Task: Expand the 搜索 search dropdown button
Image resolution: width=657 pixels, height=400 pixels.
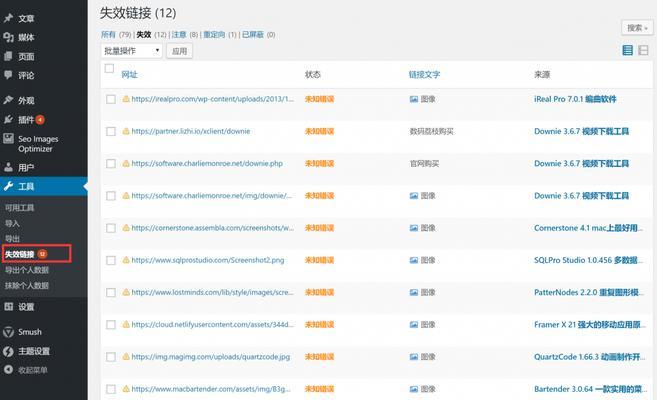Action: [637, 28]
